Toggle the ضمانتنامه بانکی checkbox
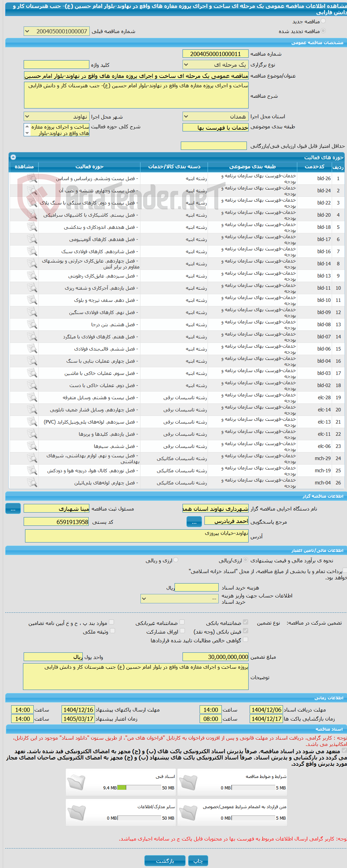347x868 pixels. point(245,622)
